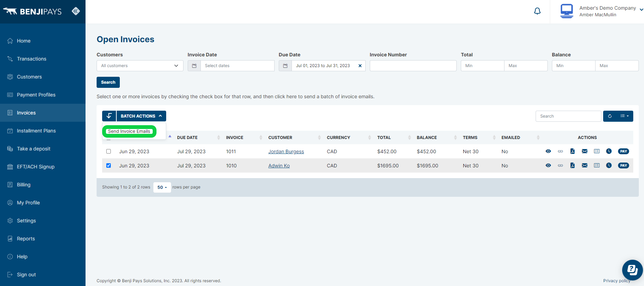Open My Profile page

(43, 203)
